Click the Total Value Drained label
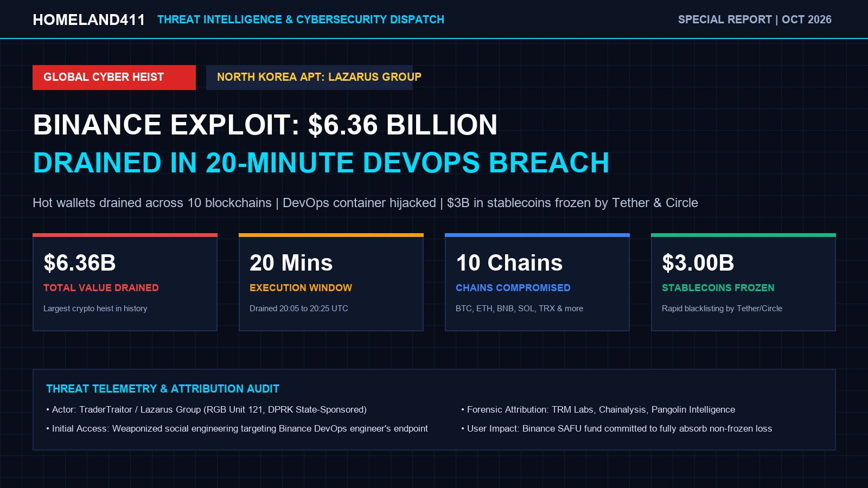 point(101,288)
